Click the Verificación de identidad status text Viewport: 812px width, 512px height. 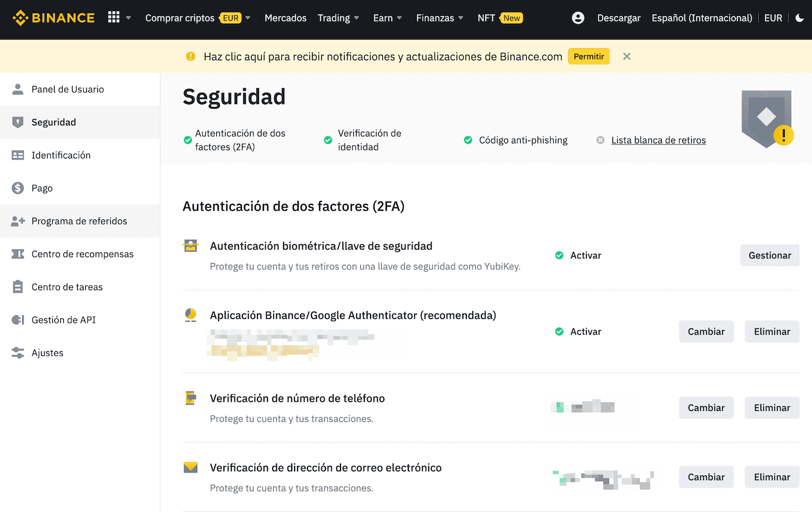click(x=369, y=140)
